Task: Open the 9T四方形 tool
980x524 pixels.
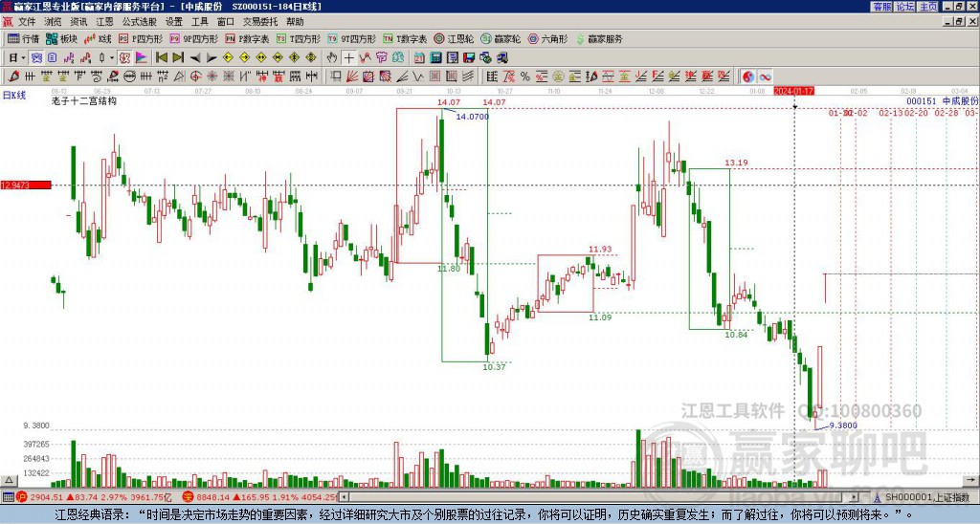Action: tap(352, 38)
